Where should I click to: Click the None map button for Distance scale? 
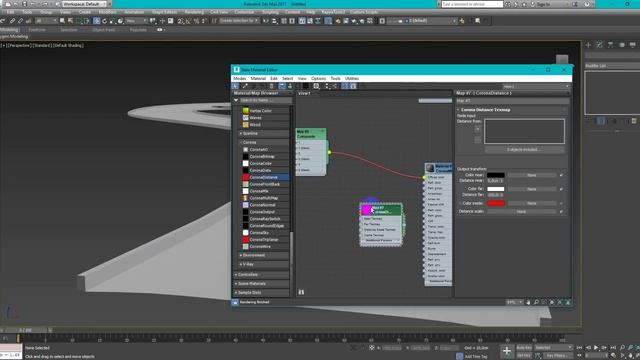click(x=521, y=211)
